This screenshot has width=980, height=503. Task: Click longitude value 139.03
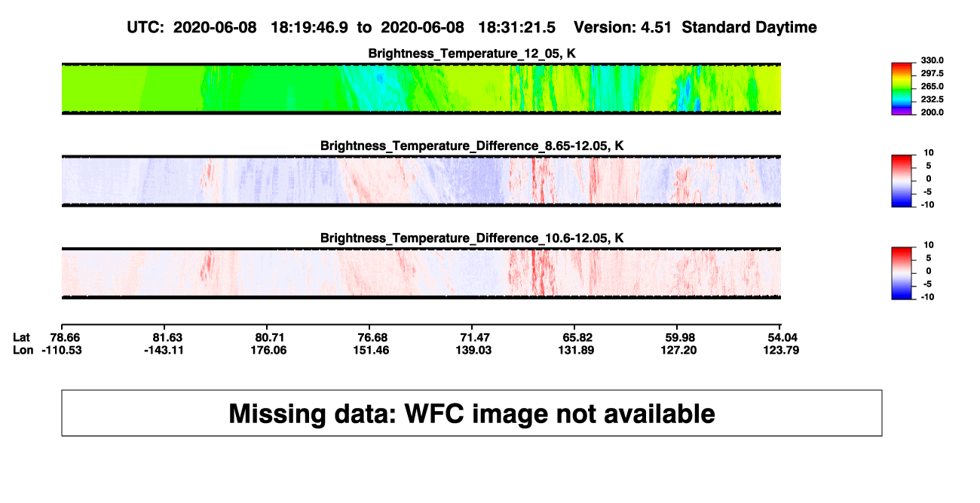473,350
